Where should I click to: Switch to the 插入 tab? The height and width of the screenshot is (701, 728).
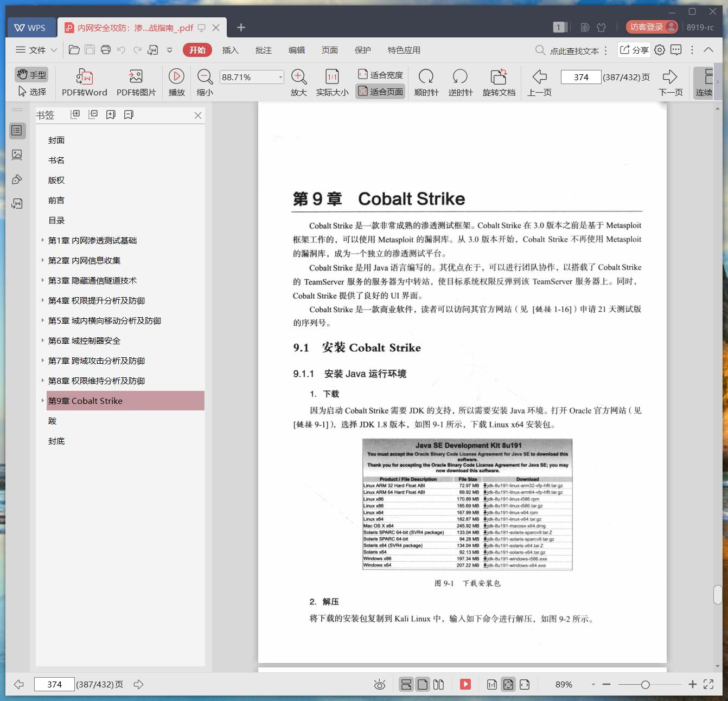point(230,50)
